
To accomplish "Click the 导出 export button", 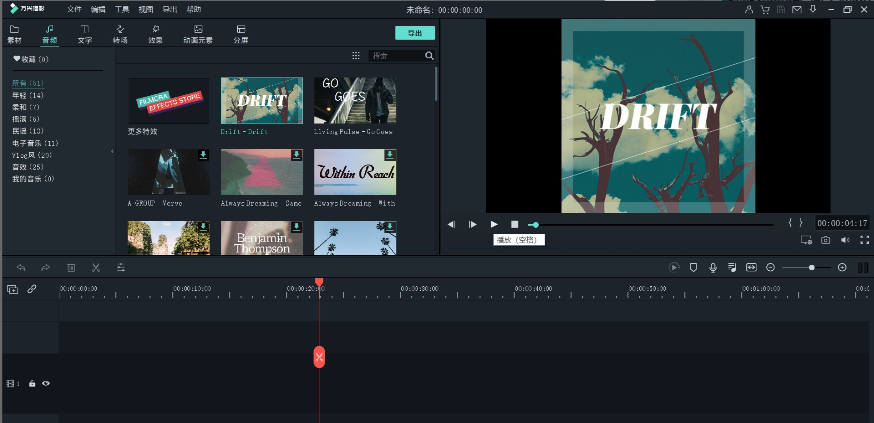I will pos(415,33).
